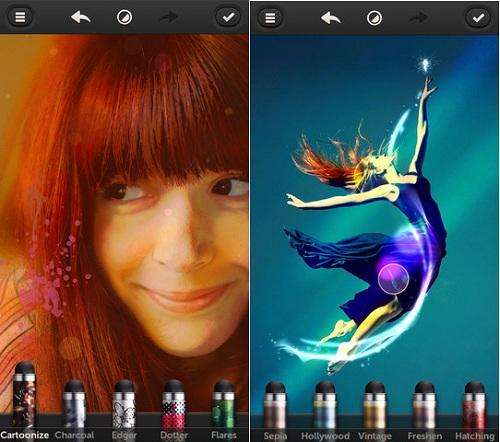This screenshot has height=442, width=500.
Task: Tap the Vintage label
Action: (375, 436)
